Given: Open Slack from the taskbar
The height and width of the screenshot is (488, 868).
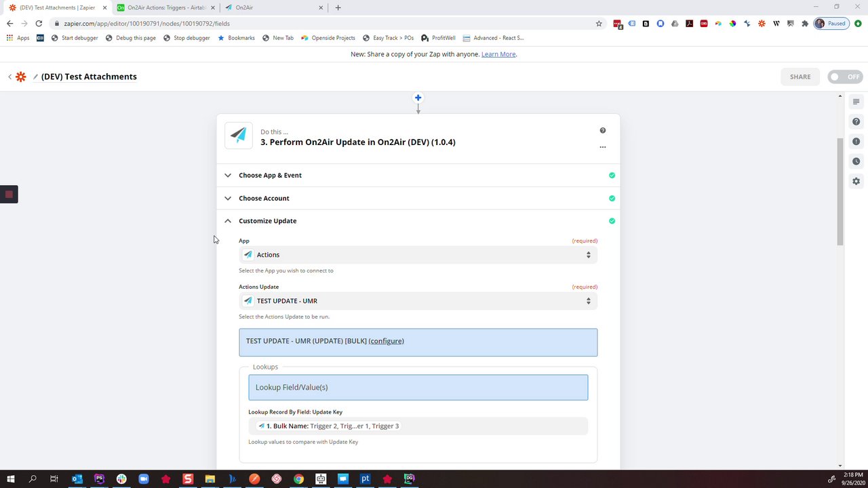Looking at the screenshot, I should (121, 479).
